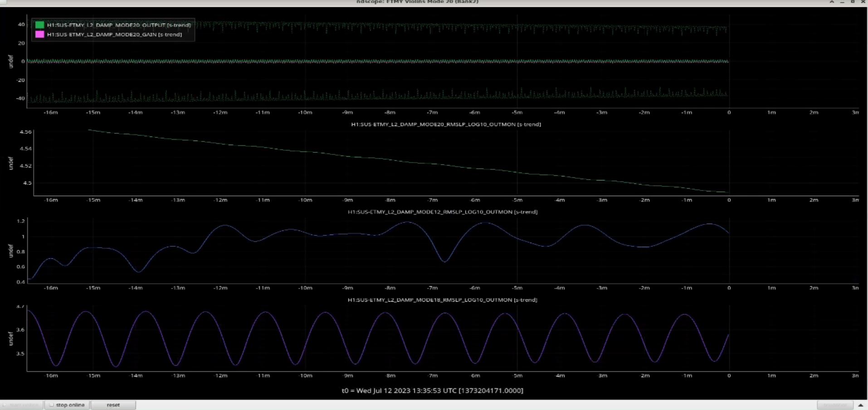Image resolution: width=868 pixels, height=410 pixels.
Task: Select the MODE20_OUTPUT legend label text
Action: [x=119, y=25]
